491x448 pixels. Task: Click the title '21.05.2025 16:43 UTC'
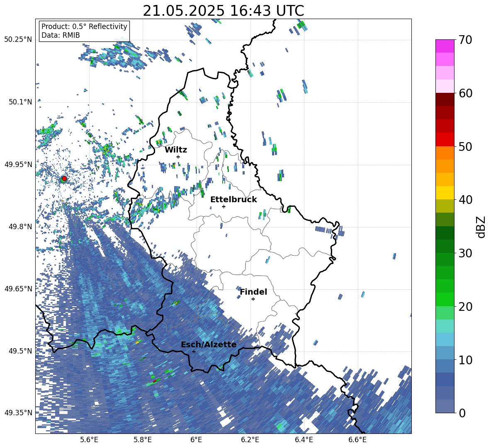[223, 11]
